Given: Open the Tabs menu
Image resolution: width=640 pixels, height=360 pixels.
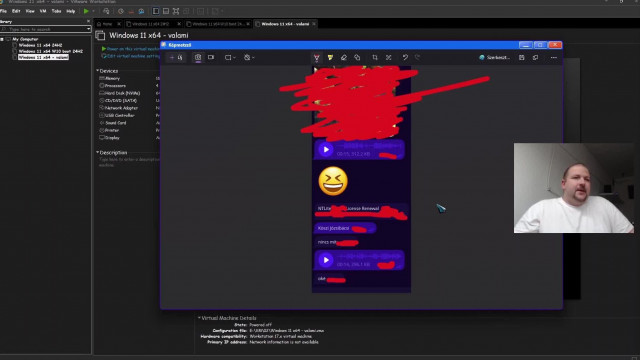Looking at the screenshot, I should [57, 11].
